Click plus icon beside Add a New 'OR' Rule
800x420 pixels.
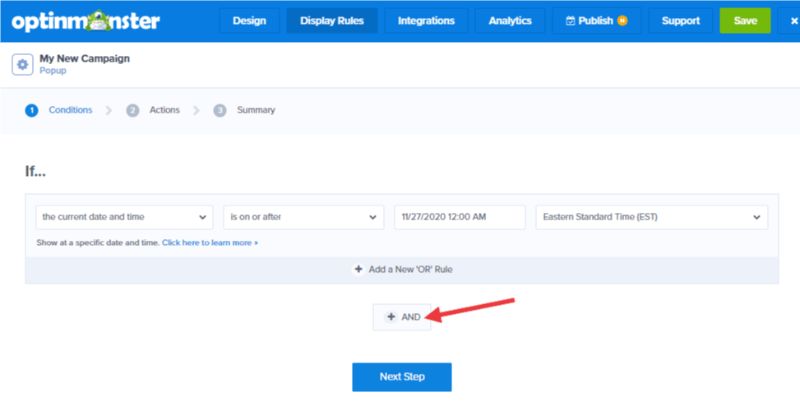[359, 269]
